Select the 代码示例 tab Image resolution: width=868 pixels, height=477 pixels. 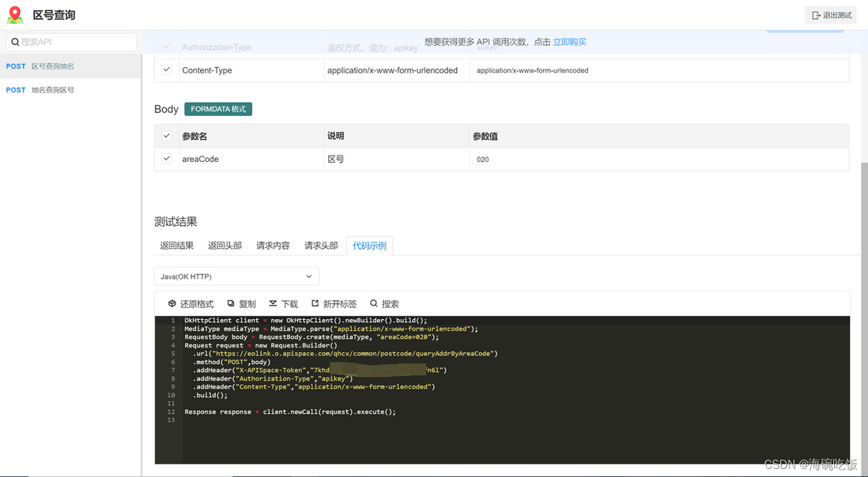370,246
